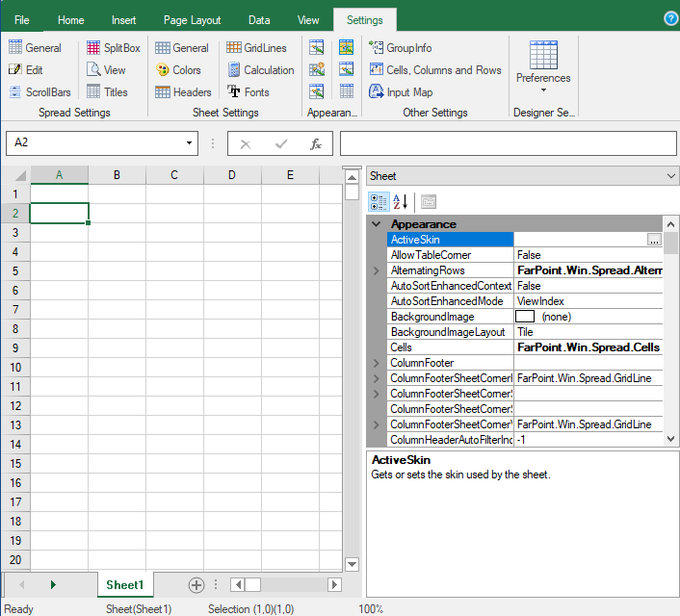The width and height of the screenshot is (680, 616).
Task: Confirm the formula entry with checkmark
Action: coord(281,144)
